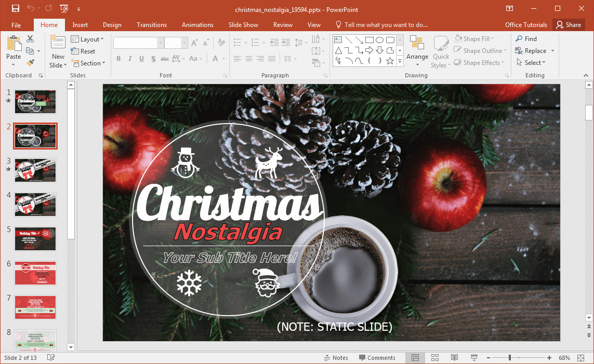
Task: Switch to Slide Sorter view
Action: (435, 358)
